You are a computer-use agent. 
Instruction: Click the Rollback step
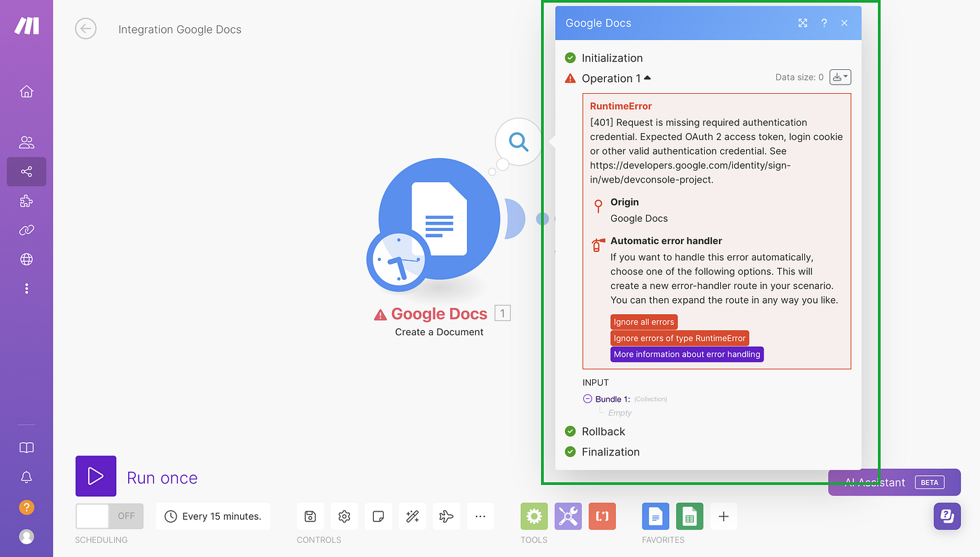[x=603, y=432]
